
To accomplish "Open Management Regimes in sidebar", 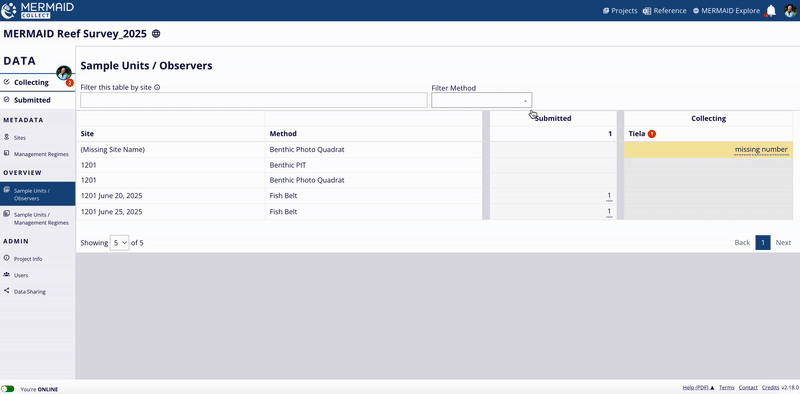I will pyautogui.click(x=37, y=154).
